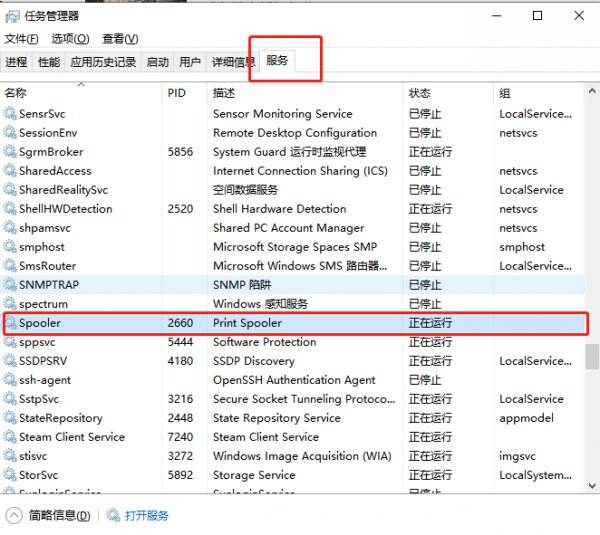Click the vertical scrollbar thumb in services list

[x=592, y=357]
